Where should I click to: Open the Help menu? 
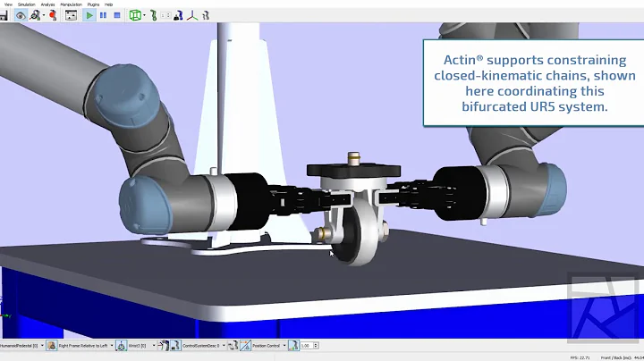pos(108,4)
